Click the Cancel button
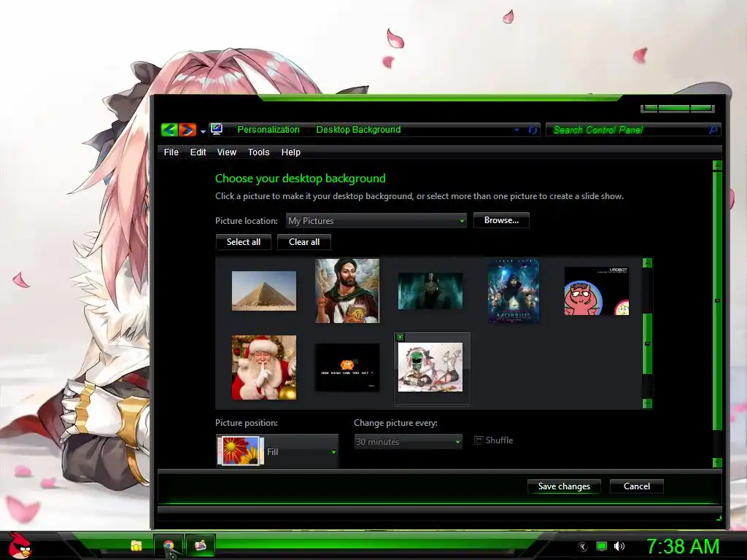The height and width of the screenshot is (560, 747). coord(636,486)
